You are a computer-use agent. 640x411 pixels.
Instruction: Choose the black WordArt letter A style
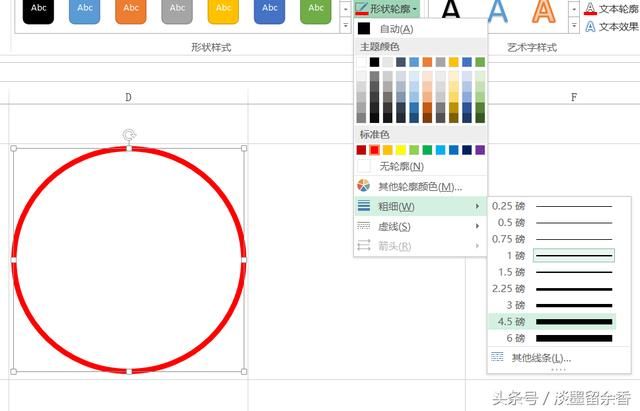click(x=451, y=10)
